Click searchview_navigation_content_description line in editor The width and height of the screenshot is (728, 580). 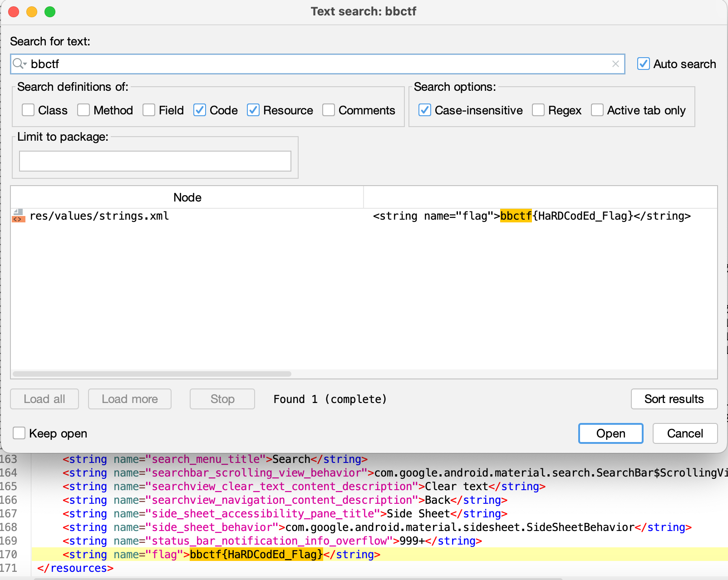pyautogui.click(x=285, y=500)
